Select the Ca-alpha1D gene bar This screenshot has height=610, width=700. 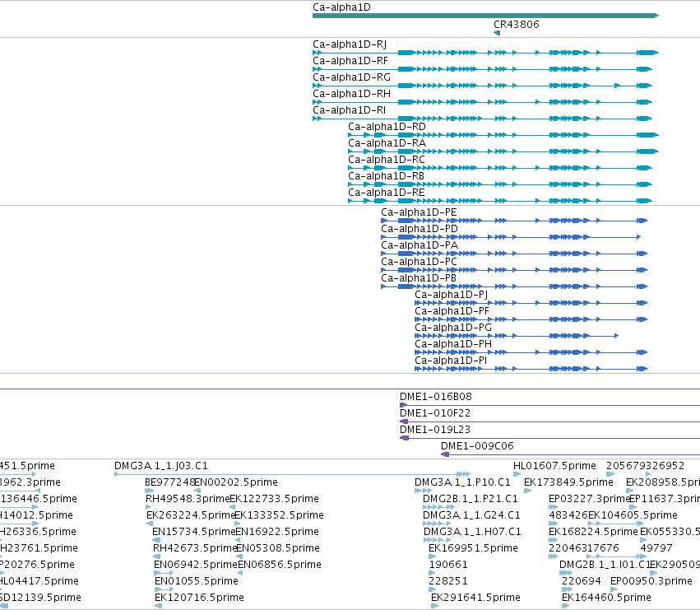coord(485,16)
